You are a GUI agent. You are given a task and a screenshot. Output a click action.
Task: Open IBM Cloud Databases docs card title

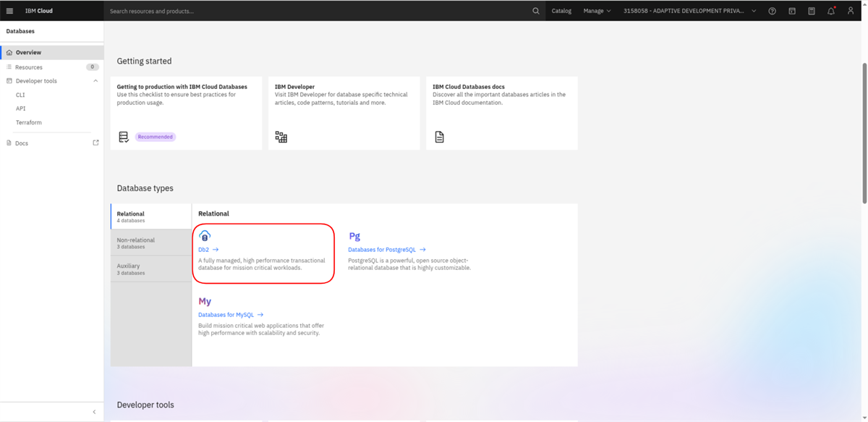(x=469, y=87)
